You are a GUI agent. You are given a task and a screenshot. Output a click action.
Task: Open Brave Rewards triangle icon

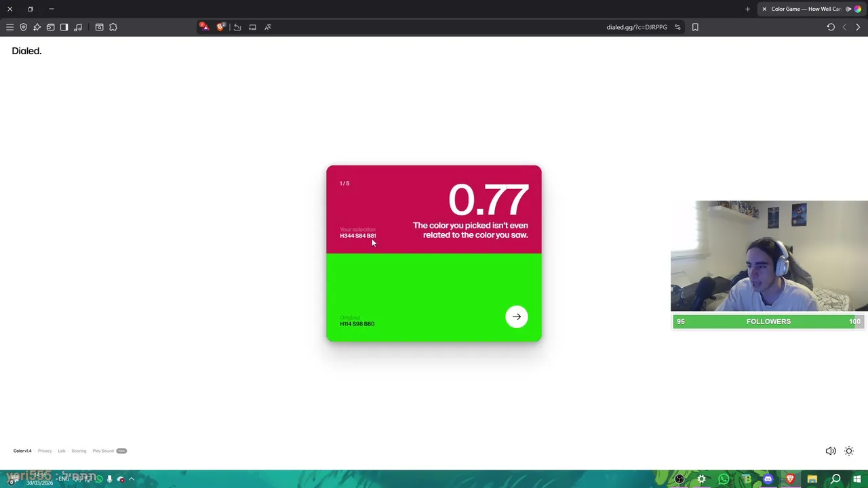[203, 27]
